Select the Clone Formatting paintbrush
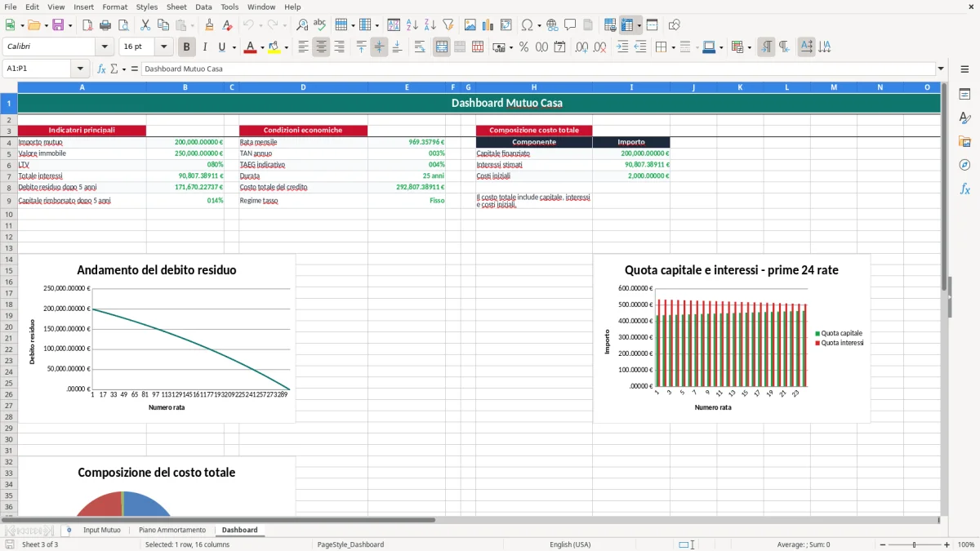Screen dimensions: 980x551 pyautogui.click(x=209, y=25)
